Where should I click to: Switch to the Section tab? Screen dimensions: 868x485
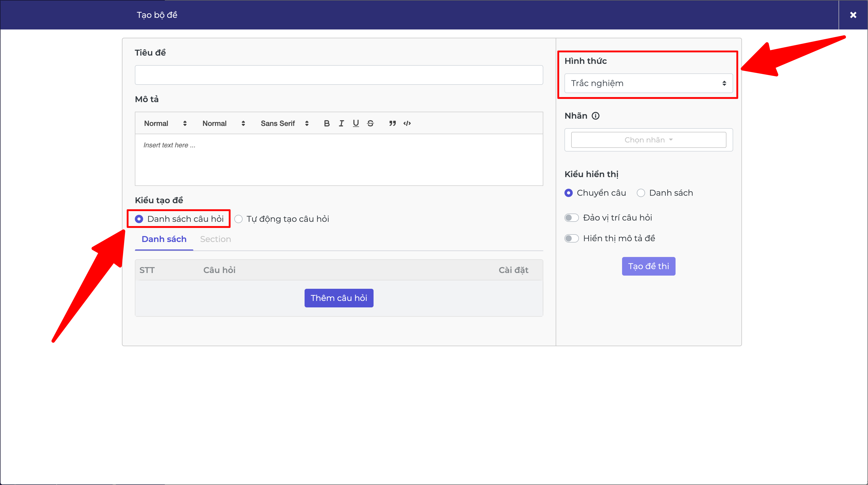[x=215, y=239]
